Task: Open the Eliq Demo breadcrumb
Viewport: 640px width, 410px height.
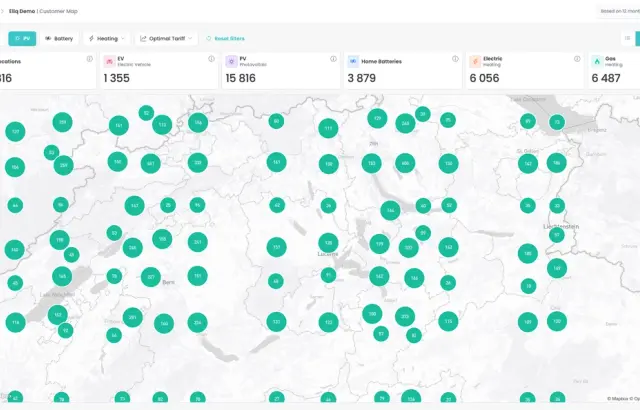Action: point(22,11)
